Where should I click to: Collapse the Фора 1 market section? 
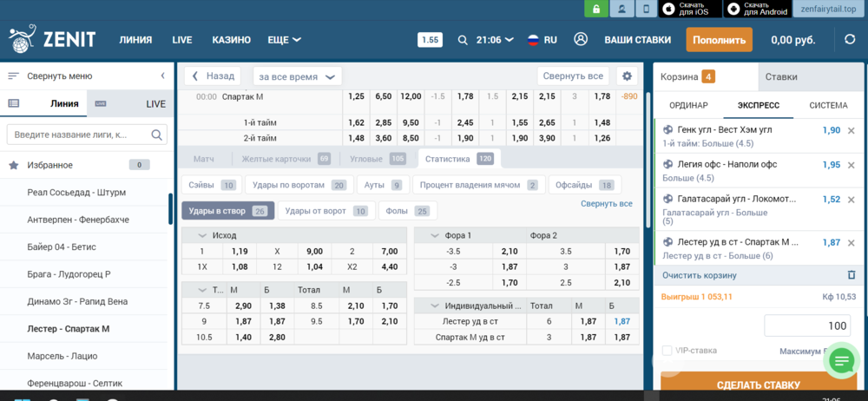tap(434, 235)
